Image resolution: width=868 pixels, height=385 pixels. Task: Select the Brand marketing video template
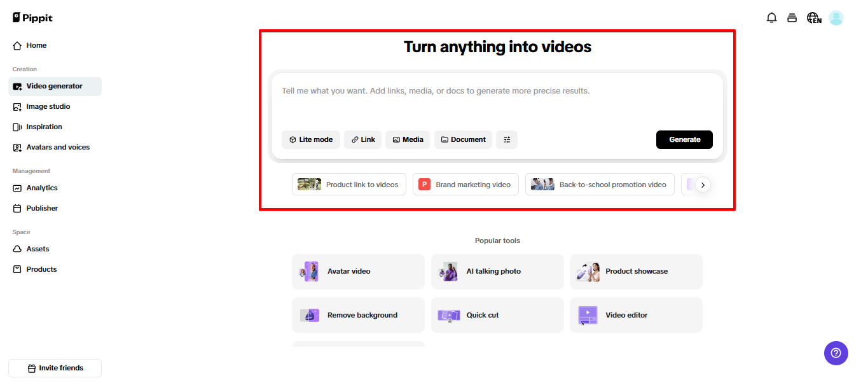[465, 185]
